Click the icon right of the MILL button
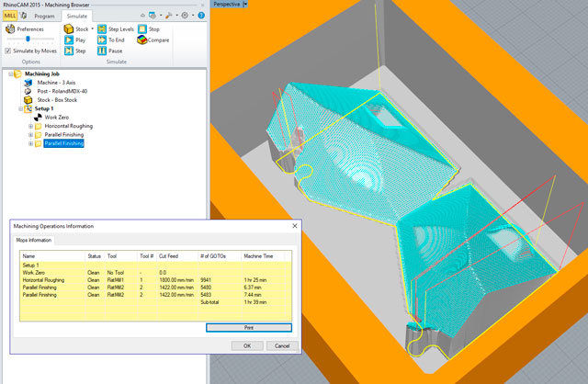This screenshot has width=588, height=384. pyautogui.click(x=23, y=16)
